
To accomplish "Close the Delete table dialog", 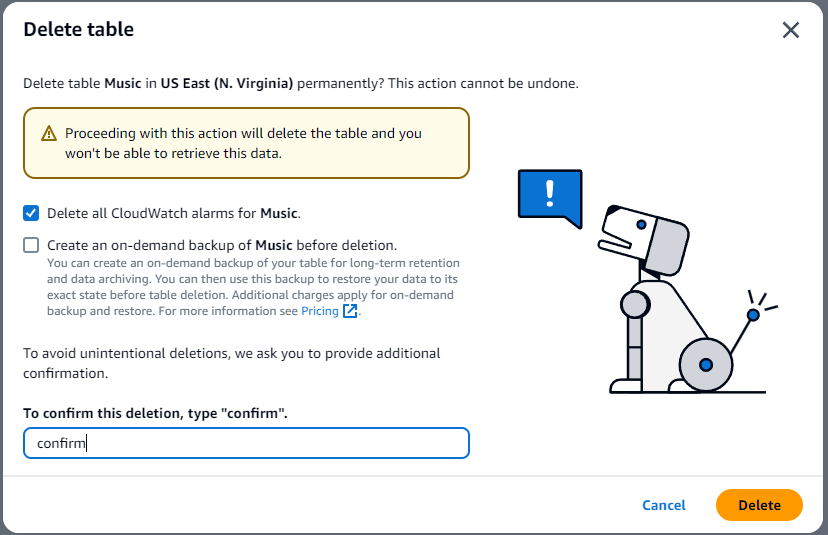I will pos(790,30).
